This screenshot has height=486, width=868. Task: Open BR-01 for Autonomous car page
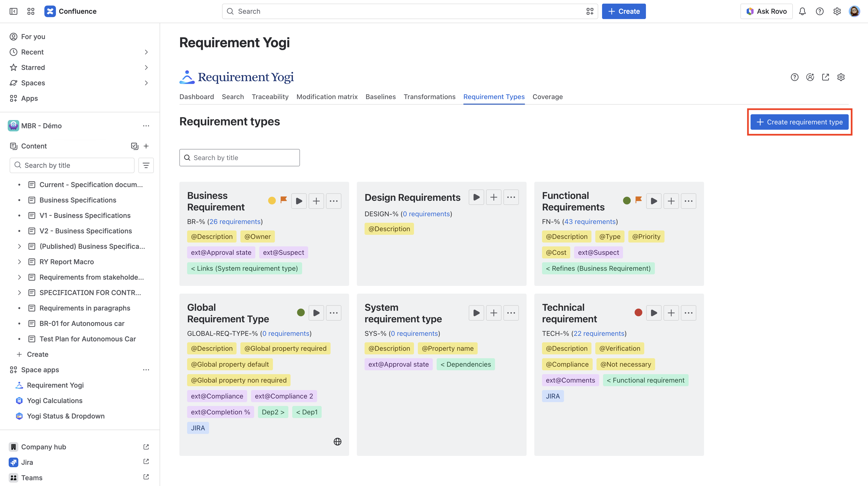(x=82, y=324)
